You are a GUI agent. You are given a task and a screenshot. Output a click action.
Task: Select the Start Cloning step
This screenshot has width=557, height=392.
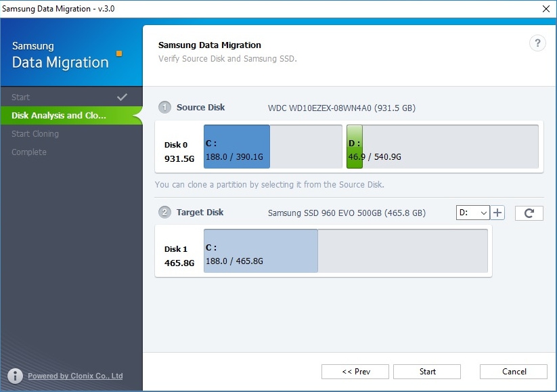[71, 133]
